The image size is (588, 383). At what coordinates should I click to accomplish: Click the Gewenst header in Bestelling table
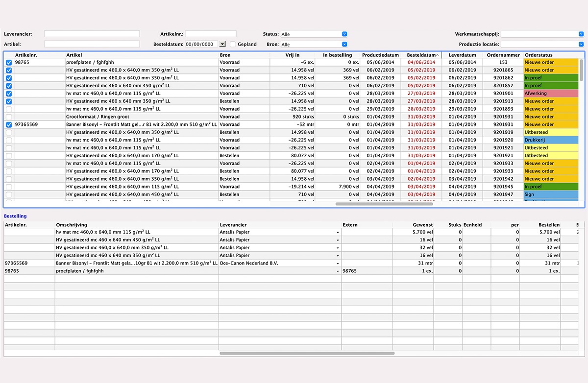click(414, 225)
